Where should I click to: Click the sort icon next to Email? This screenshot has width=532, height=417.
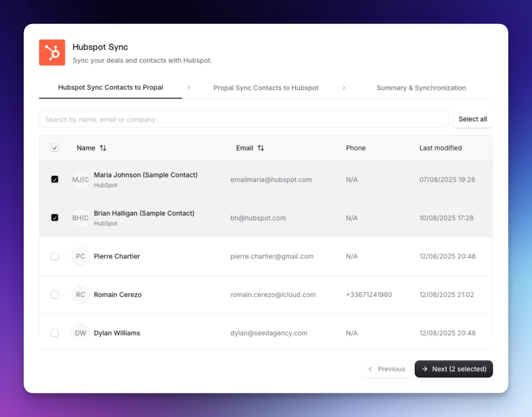pyautogui.click(x=262, y=148)
